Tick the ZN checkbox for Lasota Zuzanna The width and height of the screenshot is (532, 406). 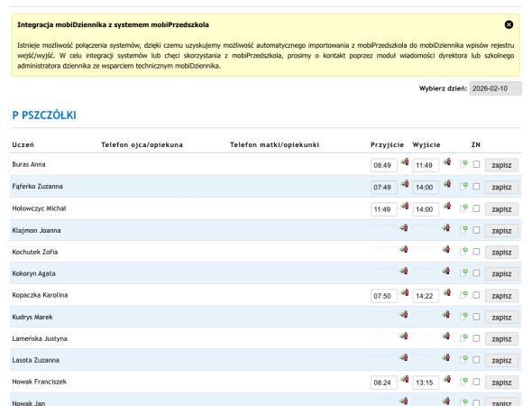coord(476,359)
